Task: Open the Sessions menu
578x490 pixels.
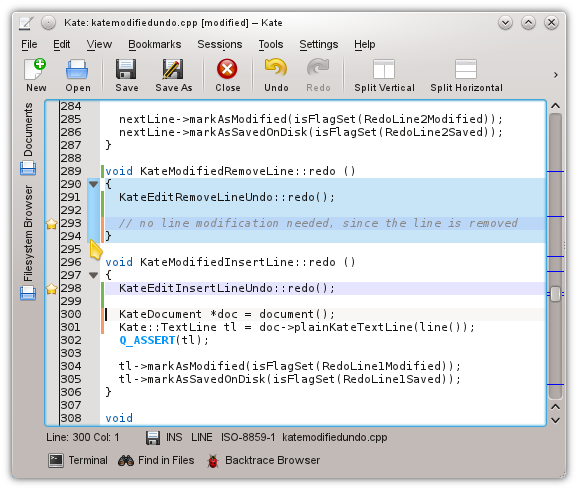Action: click(220, 44)
